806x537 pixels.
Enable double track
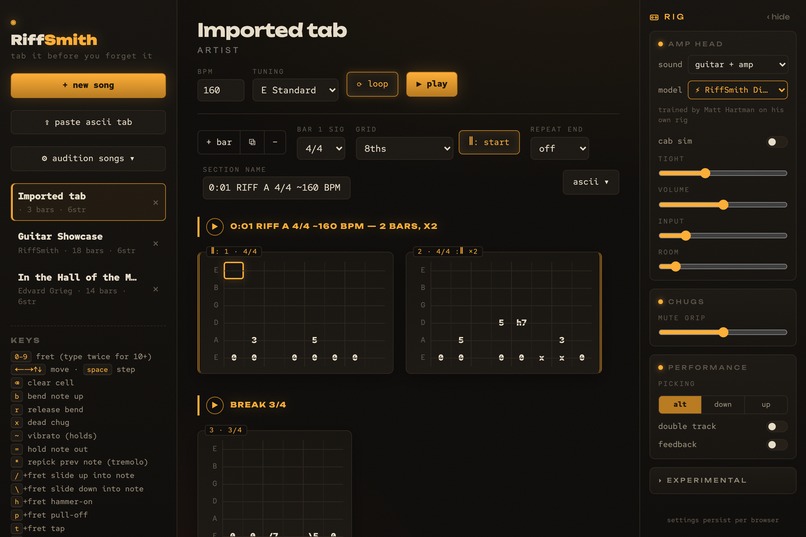pyautogui.click(x=776, y=427)
